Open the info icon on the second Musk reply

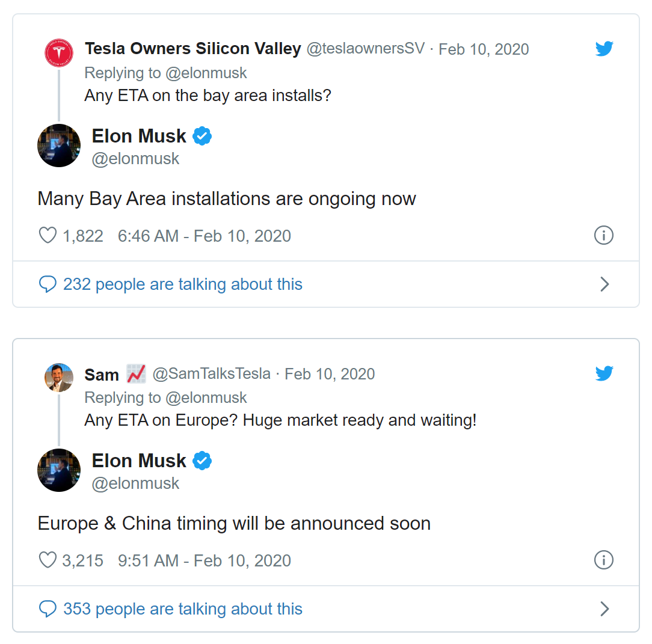pos(604,560)
